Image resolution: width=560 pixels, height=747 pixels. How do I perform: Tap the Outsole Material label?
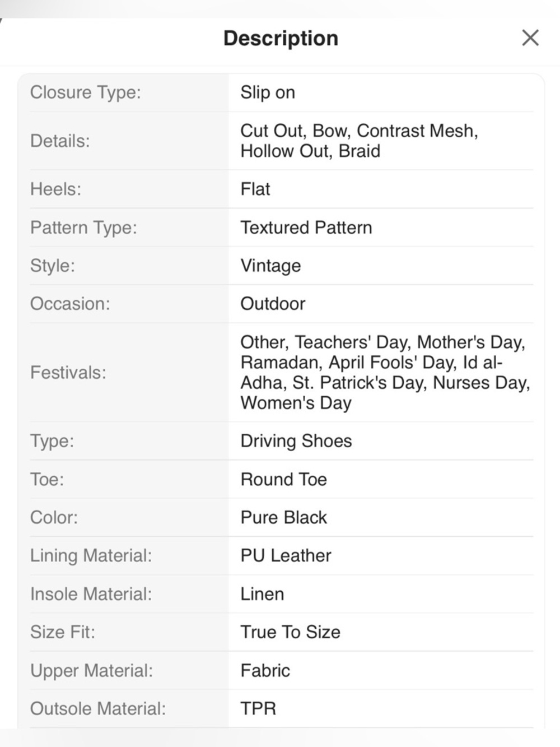(98, 708)
